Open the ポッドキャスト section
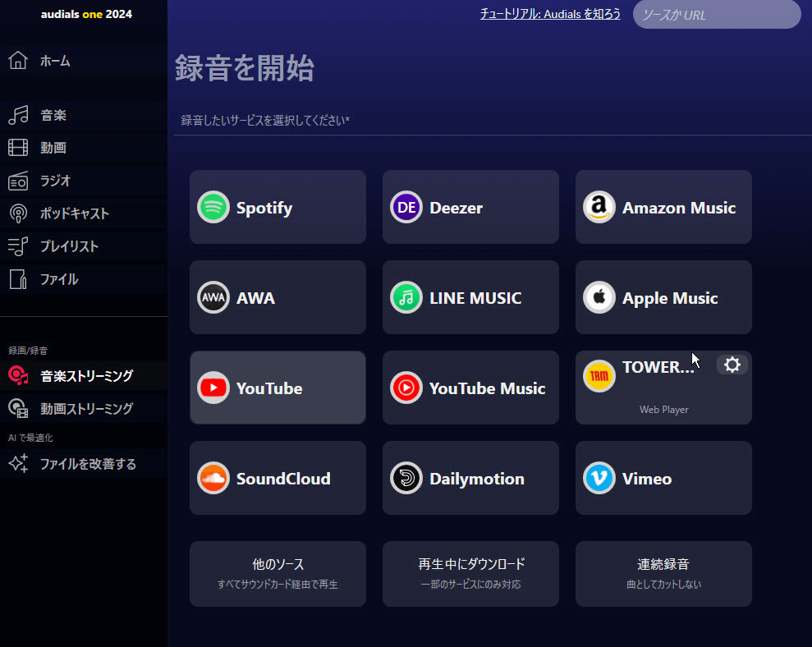 [x=84, y=213]
